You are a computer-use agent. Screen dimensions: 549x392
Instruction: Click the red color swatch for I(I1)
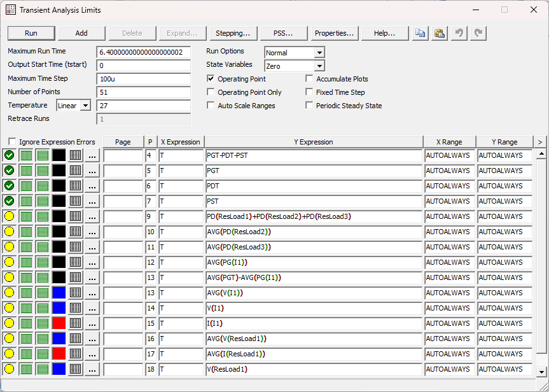[59, 323]
